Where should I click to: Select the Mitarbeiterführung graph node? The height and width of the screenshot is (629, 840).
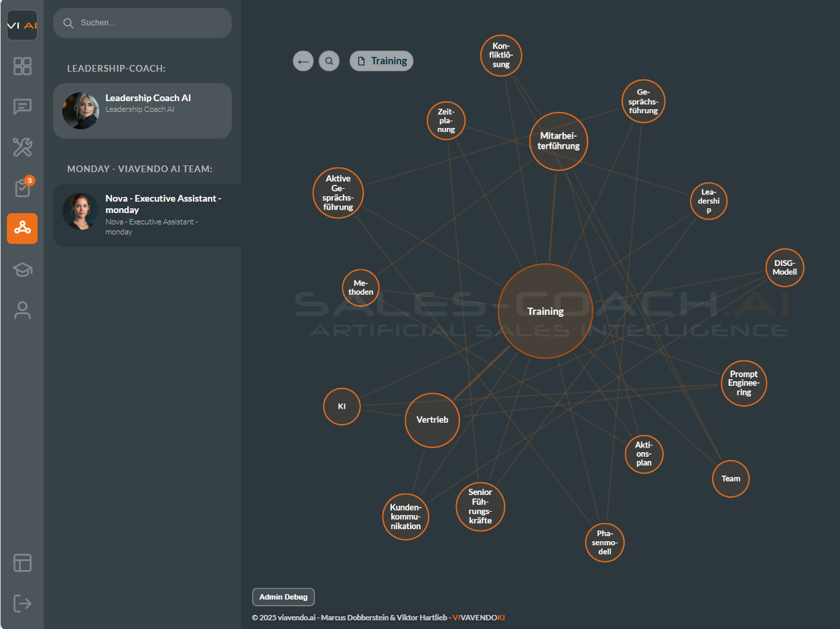coord(558,141)
